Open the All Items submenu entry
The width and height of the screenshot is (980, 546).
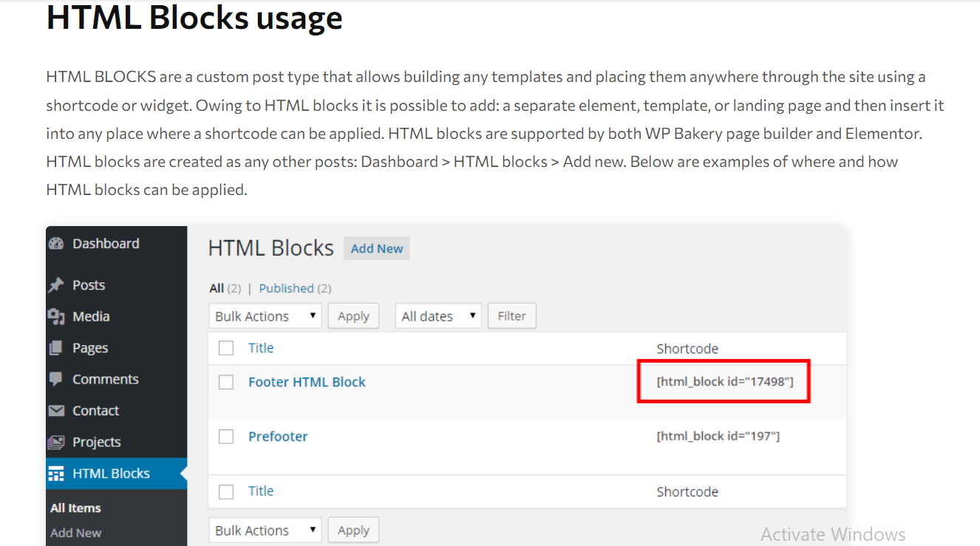[75, 508]
